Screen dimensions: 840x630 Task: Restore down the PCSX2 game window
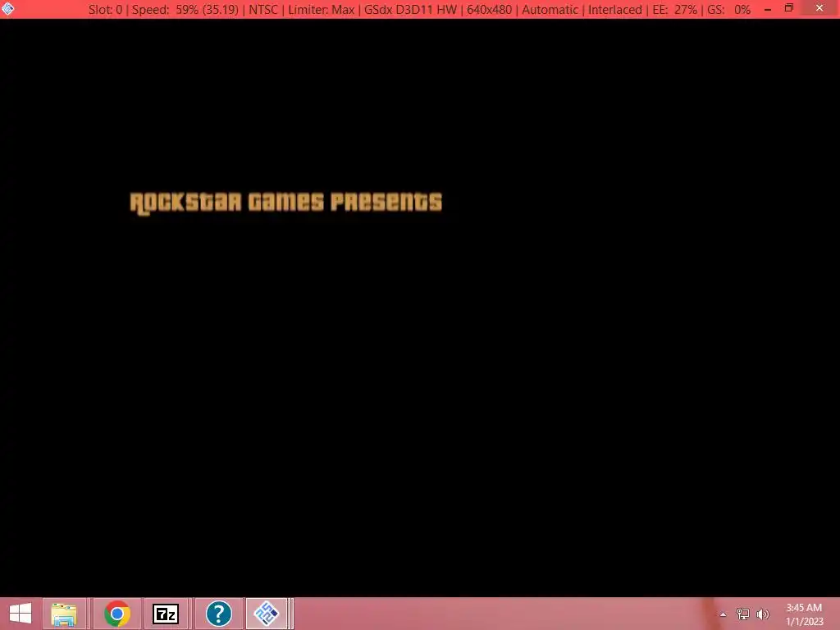click(788, 8)
